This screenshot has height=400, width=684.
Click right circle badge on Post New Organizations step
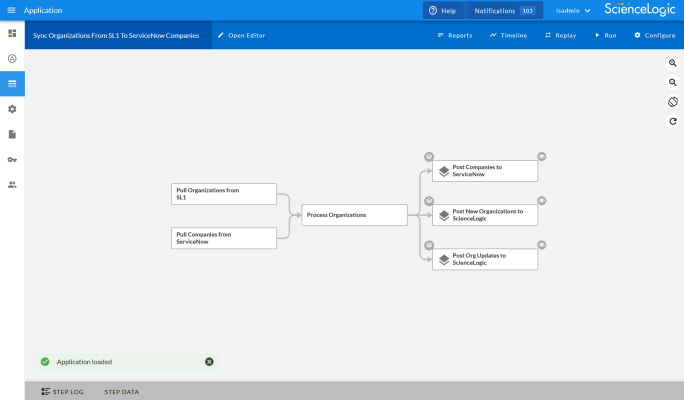tap(541, 201)
